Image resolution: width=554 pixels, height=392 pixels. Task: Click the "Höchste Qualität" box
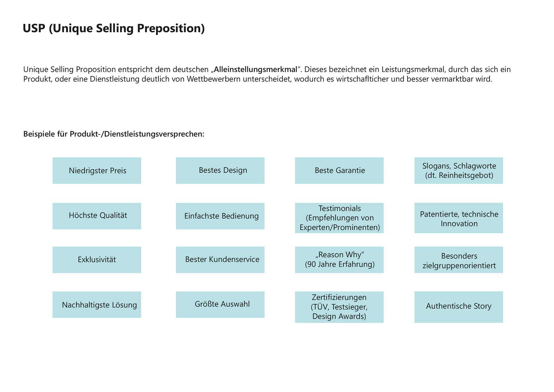click(97, 216)
